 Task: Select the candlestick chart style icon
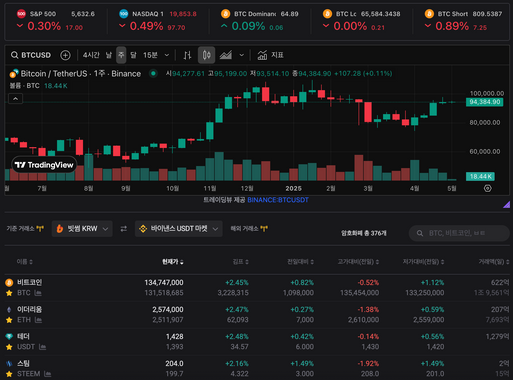pos(206,55)
